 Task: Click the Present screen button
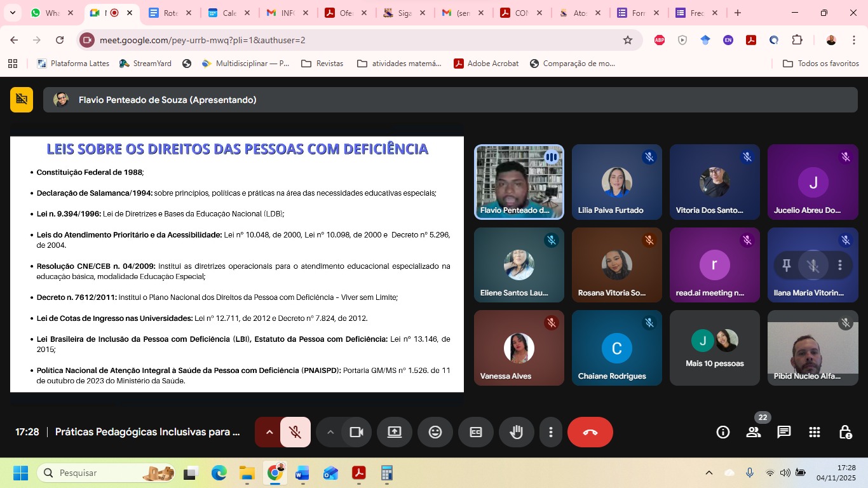point(395,432)
